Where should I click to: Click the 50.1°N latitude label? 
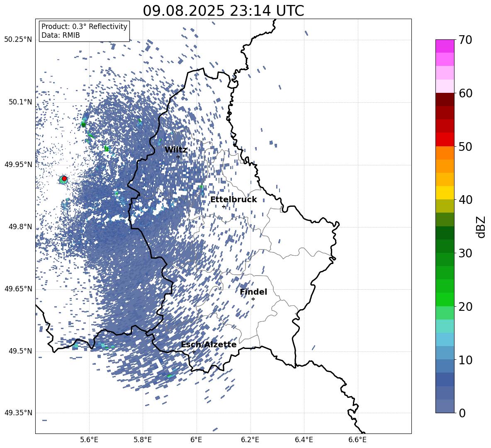click(21, 102)
